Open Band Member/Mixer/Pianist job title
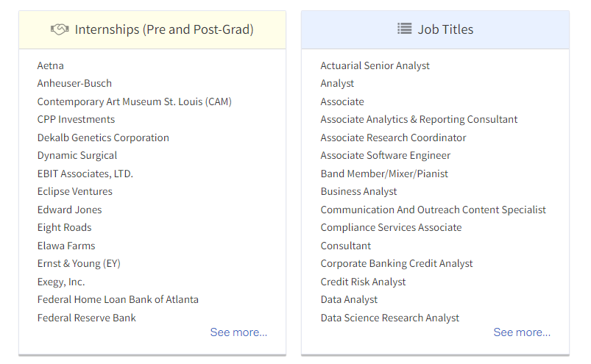The width and height of the screenshot is (591, 364). tap(384, 174)
